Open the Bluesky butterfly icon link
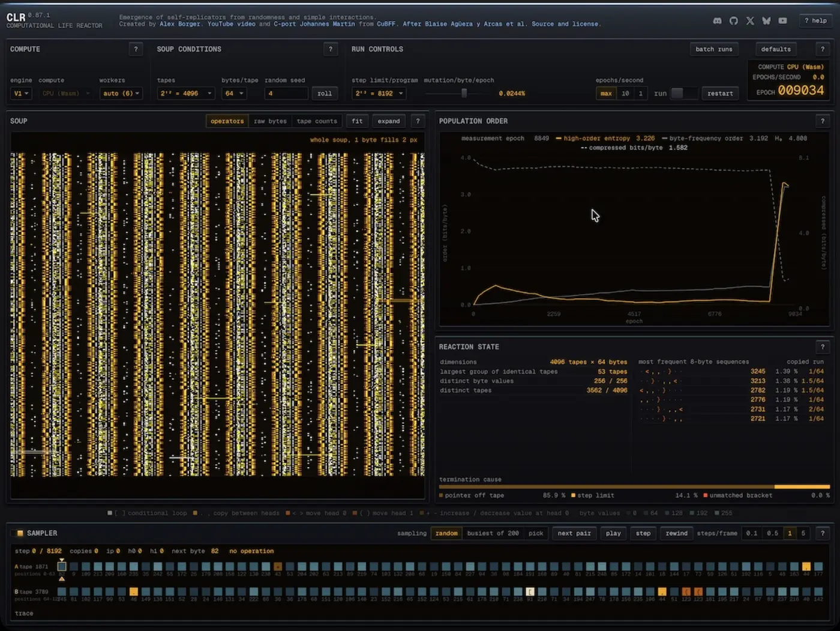The width and height of the screenshot is (840, 631). pos(766,20)
